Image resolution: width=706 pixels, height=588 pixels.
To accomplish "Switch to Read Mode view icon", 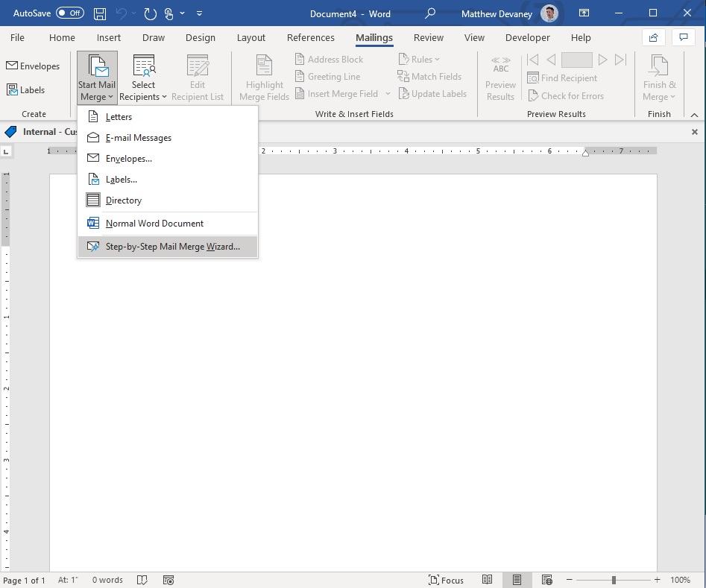I will 487,580.
